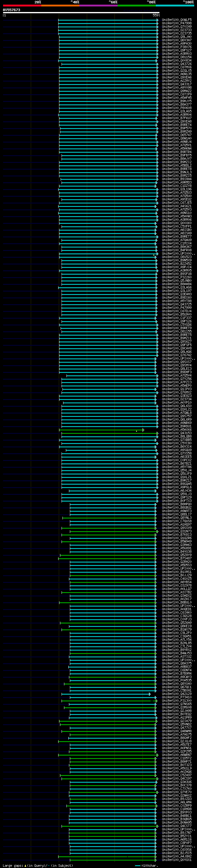Click label UniRef100_A5AXK6
Image resolution: width=197 pixels, height=868 pixels.
[x=177, y=430]
